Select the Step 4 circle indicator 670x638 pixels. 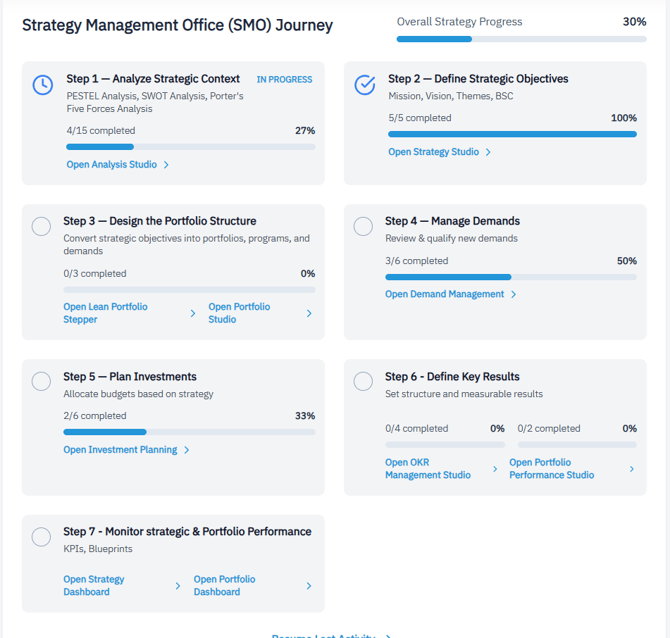click(x=363, y=226)
